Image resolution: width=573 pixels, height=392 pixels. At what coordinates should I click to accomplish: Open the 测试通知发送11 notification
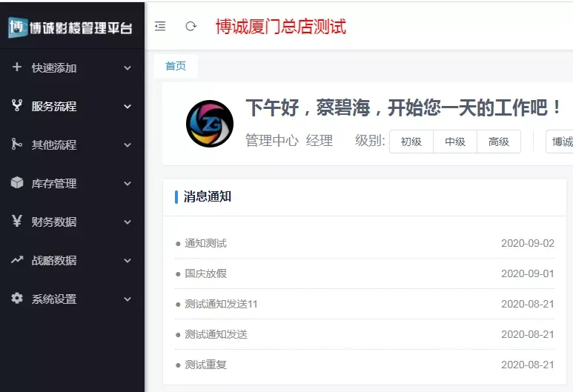(221, 304)
